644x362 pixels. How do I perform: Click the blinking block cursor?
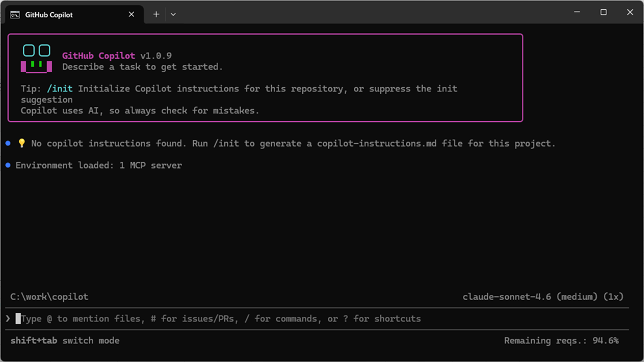pos(20,318)
